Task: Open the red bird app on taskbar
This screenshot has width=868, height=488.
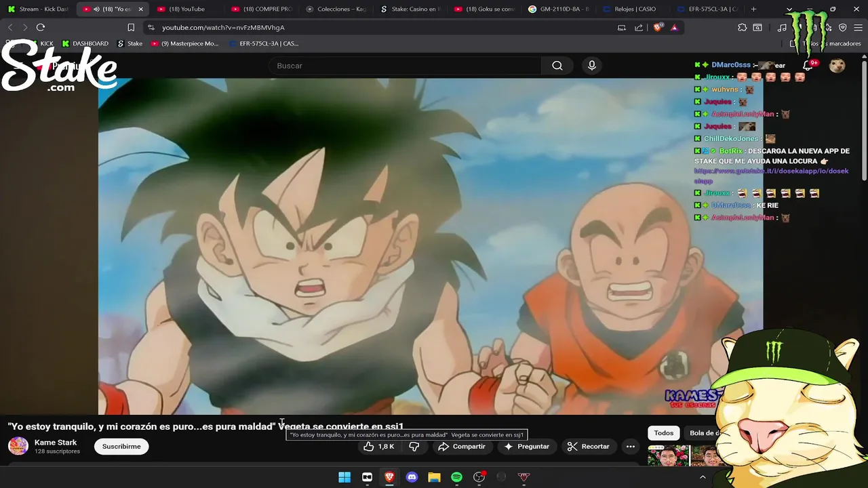Action: click(x=524, y=477)
